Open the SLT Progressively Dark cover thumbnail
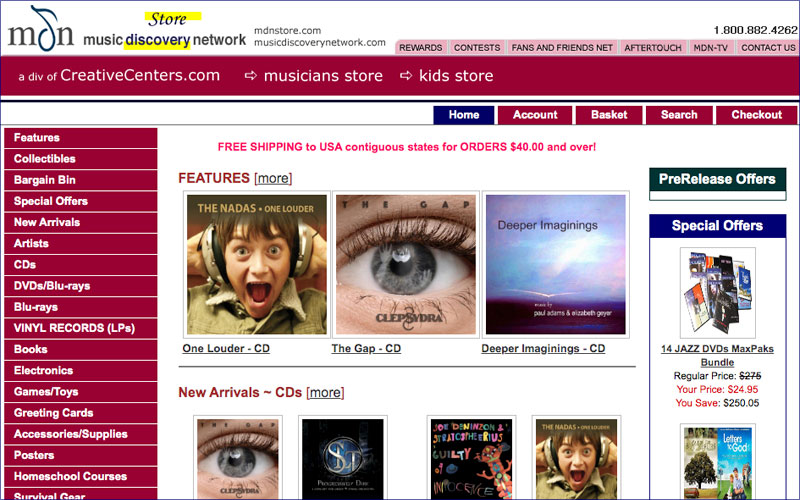 click(343, 458)
